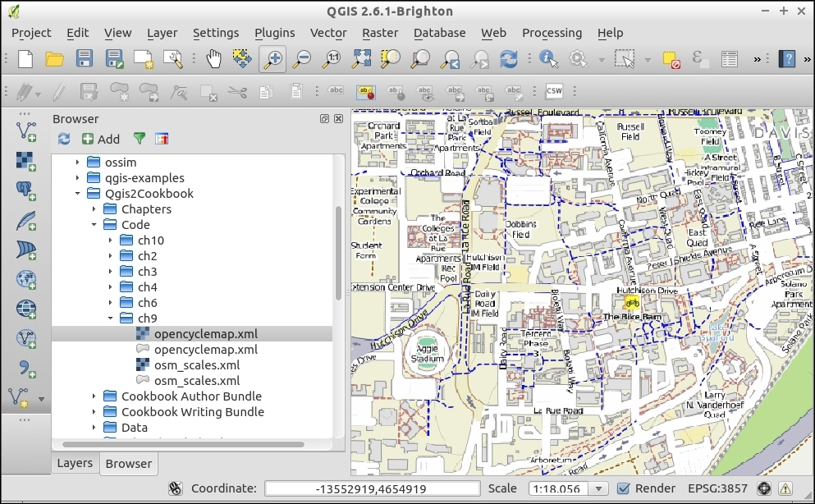Screen dimensions: 815x504
Task: Click the Refresh map toolbar icon
Action: 509,58
